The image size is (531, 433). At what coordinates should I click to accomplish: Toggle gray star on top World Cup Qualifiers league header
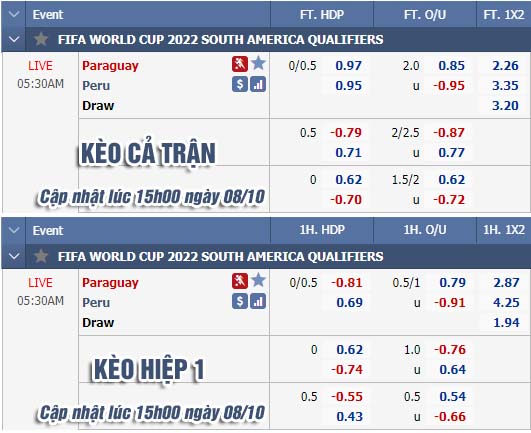[41, 39]
